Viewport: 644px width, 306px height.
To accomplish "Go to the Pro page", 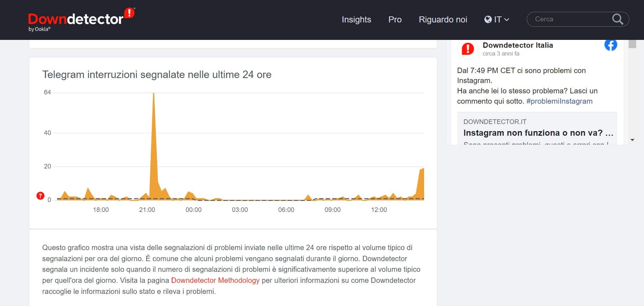I will pyautogui.click(x=395, y=20).
